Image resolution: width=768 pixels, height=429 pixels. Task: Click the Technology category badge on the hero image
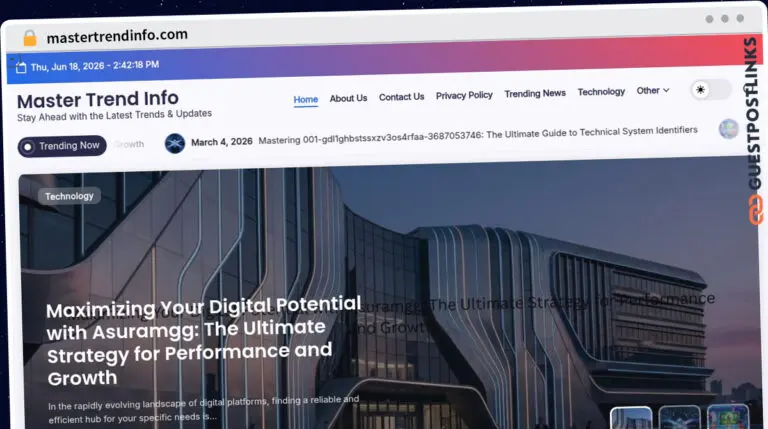tap(70, 196)
